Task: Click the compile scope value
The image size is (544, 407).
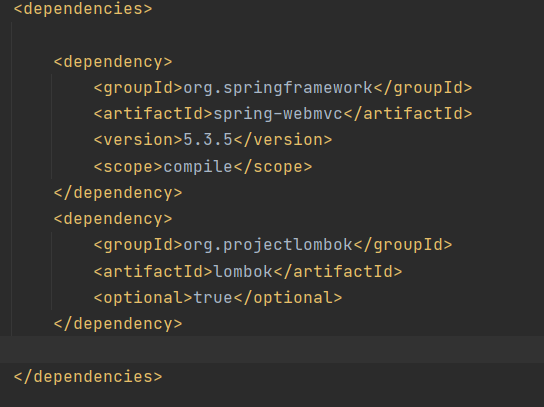Action: click(198, 167)
